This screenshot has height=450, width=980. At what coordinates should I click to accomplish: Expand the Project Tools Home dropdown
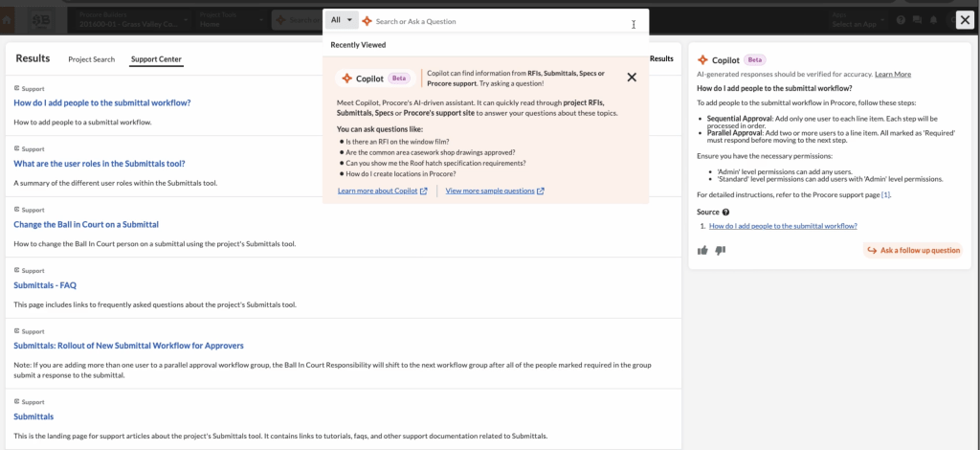click(x=230, y=20)
